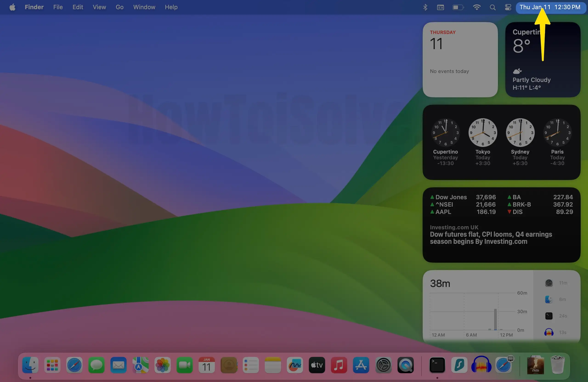Open Terminal from the Dock
588x382 pixels.
pos(437,365)
